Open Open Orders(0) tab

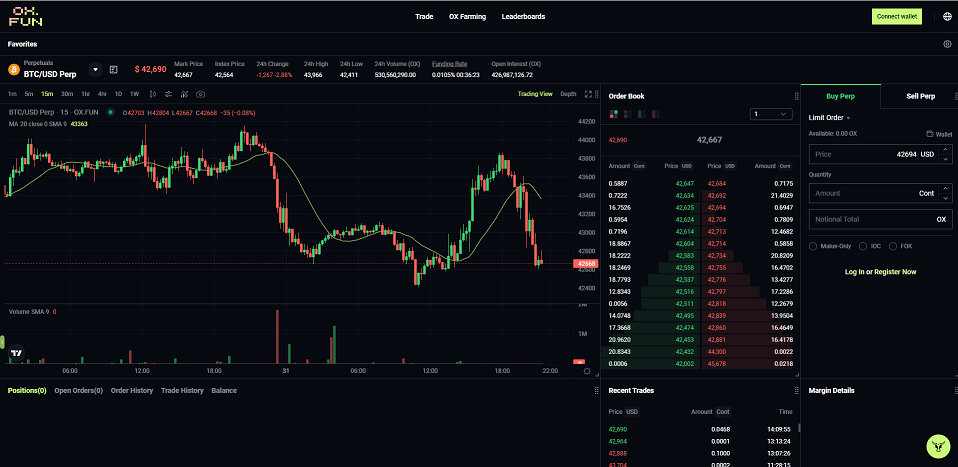79,391
